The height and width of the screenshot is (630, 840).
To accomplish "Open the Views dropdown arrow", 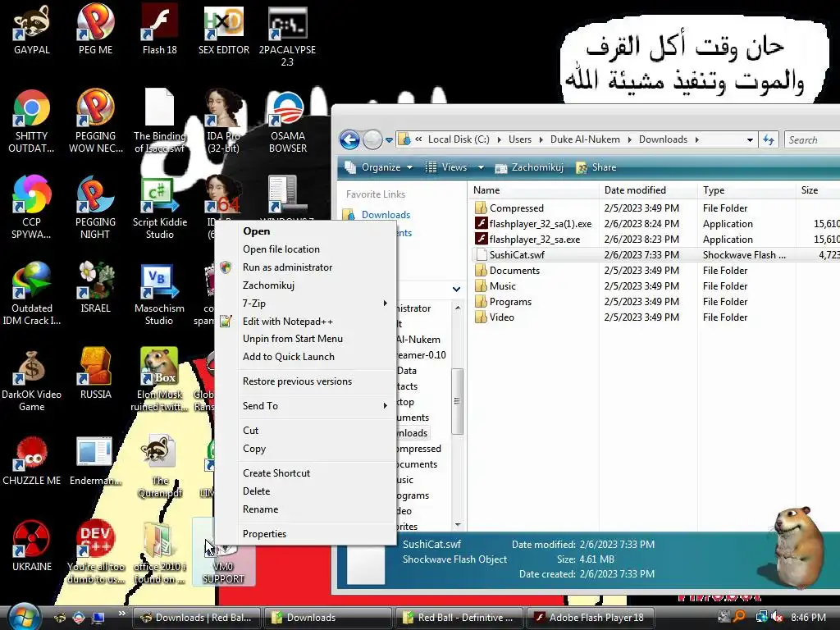I will click(481, 167).
